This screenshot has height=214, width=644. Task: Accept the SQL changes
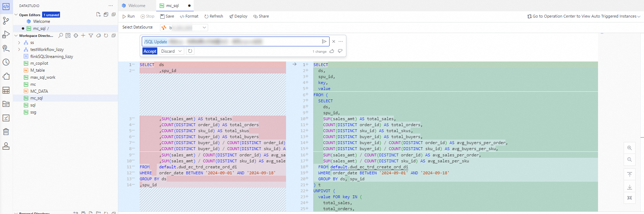coord(150,51)
